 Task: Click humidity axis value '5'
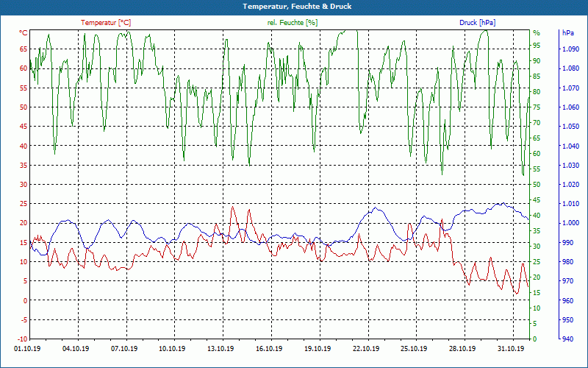[535, 323]
